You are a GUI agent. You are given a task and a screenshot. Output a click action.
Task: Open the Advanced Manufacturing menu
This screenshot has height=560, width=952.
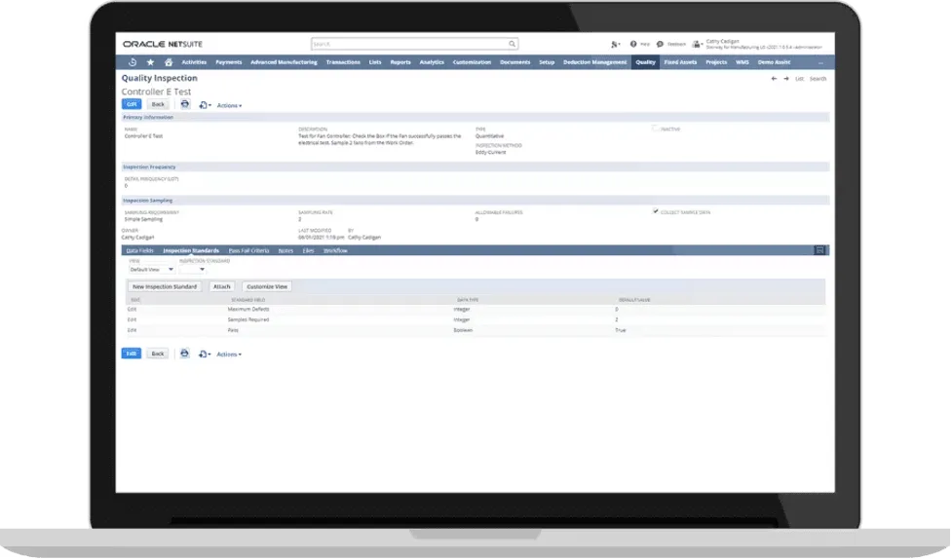coord(284,62)
